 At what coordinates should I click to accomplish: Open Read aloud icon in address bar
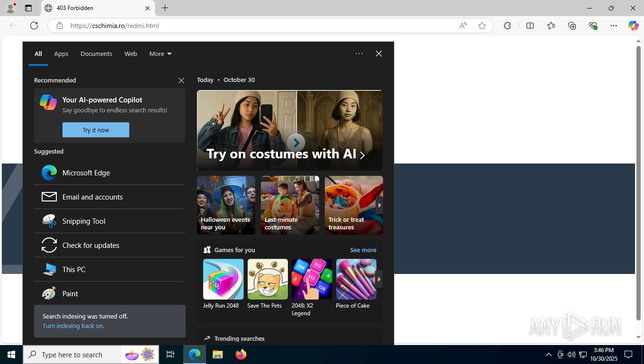point(463,26)
